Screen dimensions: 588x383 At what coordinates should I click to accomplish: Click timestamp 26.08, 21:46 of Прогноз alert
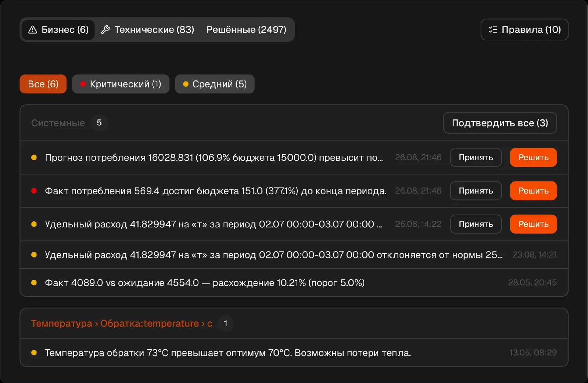point(418,158)
